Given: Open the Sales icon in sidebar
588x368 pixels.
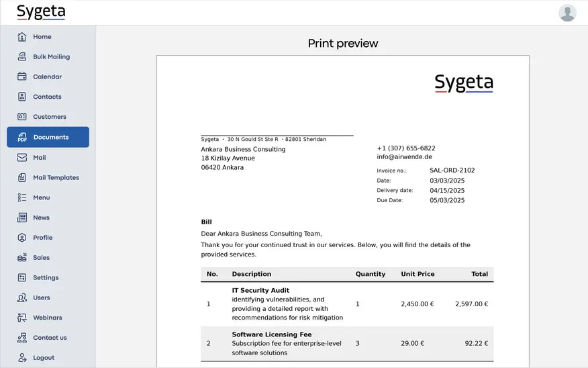Looking at the screenshot, I should coord(22,258).
